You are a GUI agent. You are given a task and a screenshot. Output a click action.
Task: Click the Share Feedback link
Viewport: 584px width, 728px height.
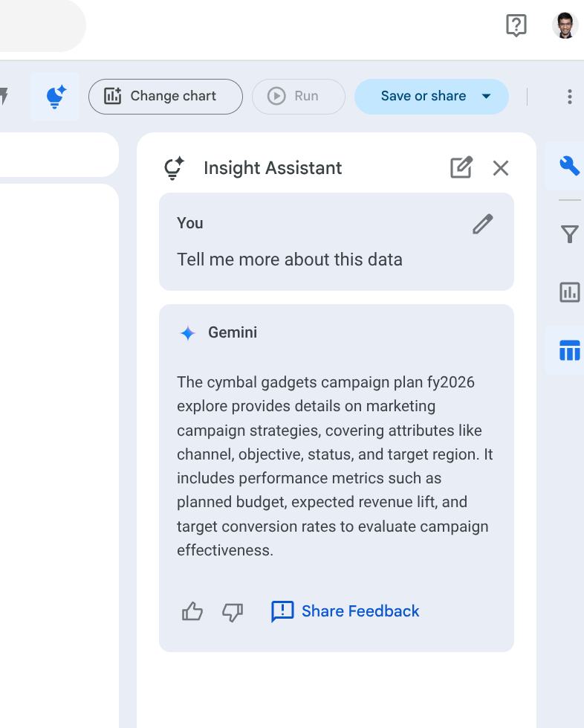360,611
